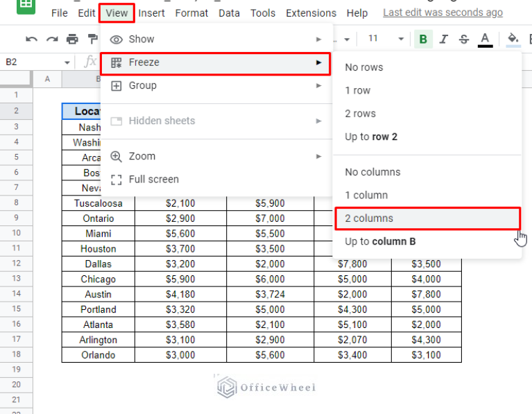Click the Full screen corners icon
The height and width of the screenshot is (414, 532).
point(116,180)
